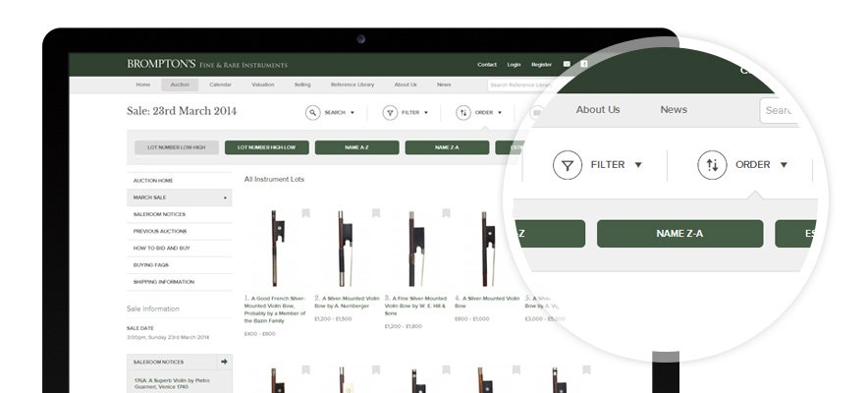Bookmark lot 3 bow by W. E. Hill
The height and width of the screenshot is (393, 868).
click(x=446, y=213)
